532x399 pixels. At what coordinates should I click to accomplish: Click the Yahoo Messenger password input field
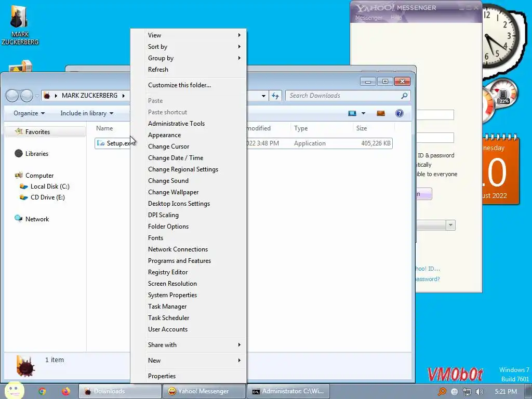435,138
